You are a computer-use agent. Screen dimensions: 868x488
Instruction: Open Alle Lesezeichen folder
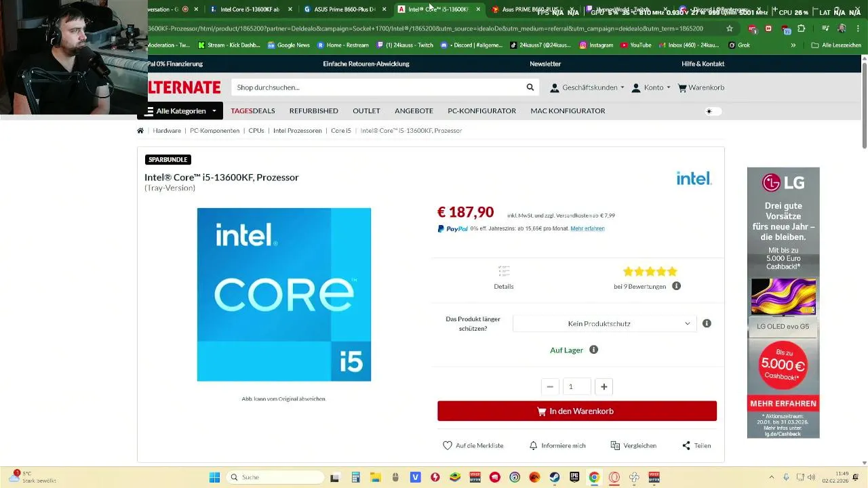[x=837, y=45]
